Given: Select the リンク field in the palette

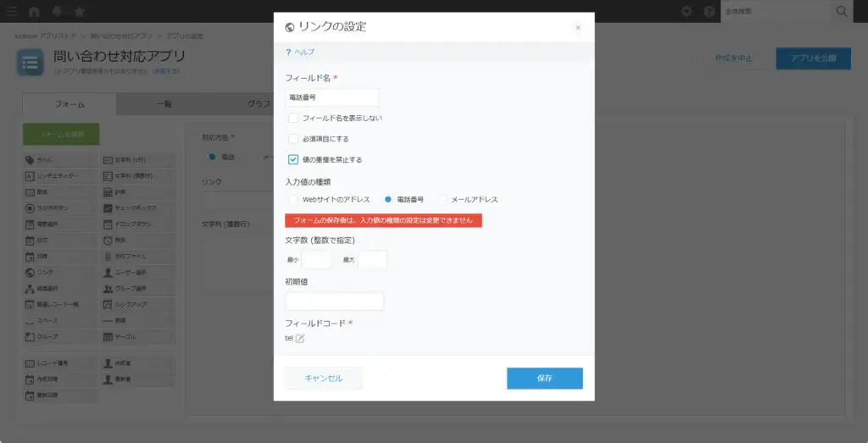Looking at the screenshot, I should (x=60, y=272).
